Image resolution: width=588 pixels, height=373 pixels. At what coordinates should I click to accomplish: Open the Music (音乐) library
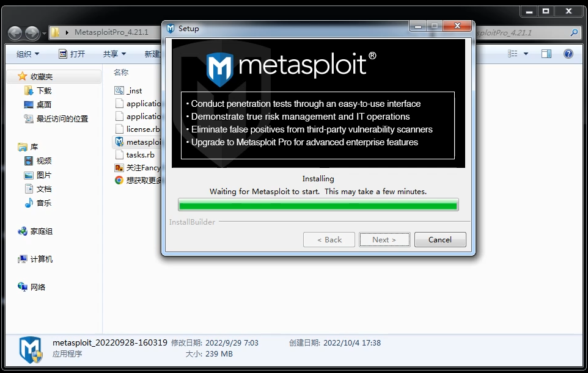coord(44,203)
